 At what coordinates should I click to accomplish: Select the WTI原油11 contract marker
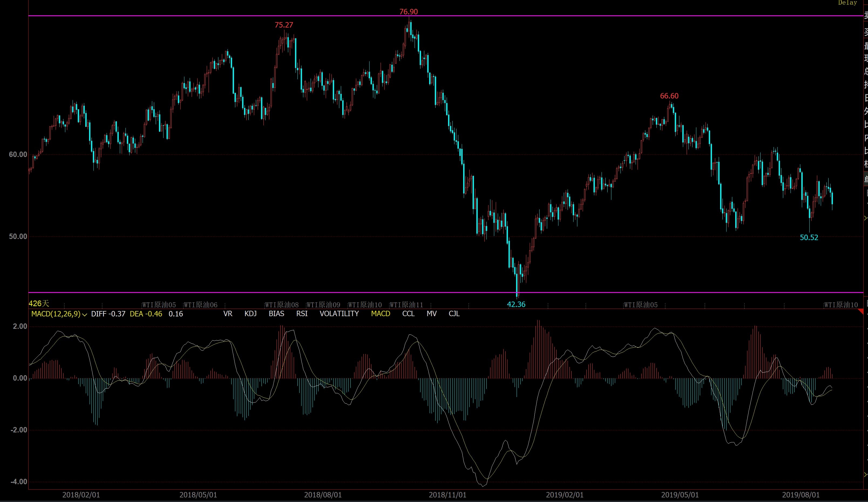click(406, 305)
